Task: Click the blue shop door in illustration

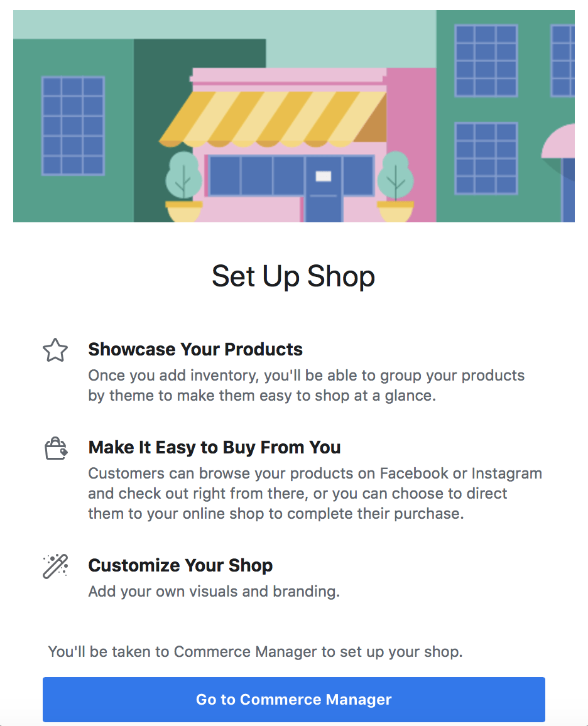Action: (x=324, y=190)
